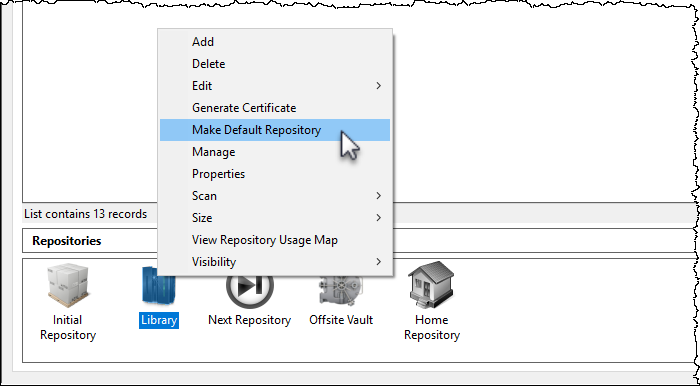The height and width of the screenshot is (386, 700).
Task: Expand the Size submenu arrow
Action: [379, 218]
